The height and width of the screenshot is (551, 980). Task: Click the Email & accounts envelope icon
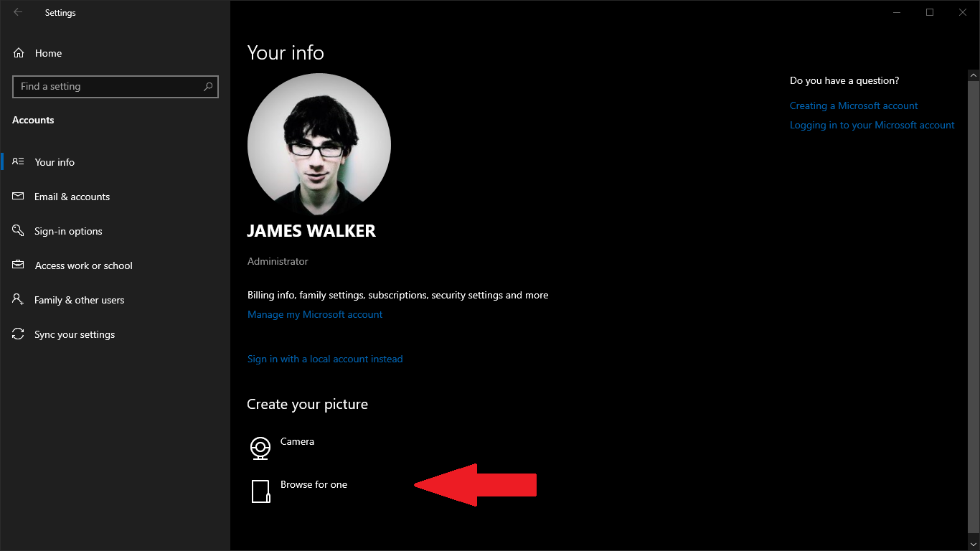point(19,197)
